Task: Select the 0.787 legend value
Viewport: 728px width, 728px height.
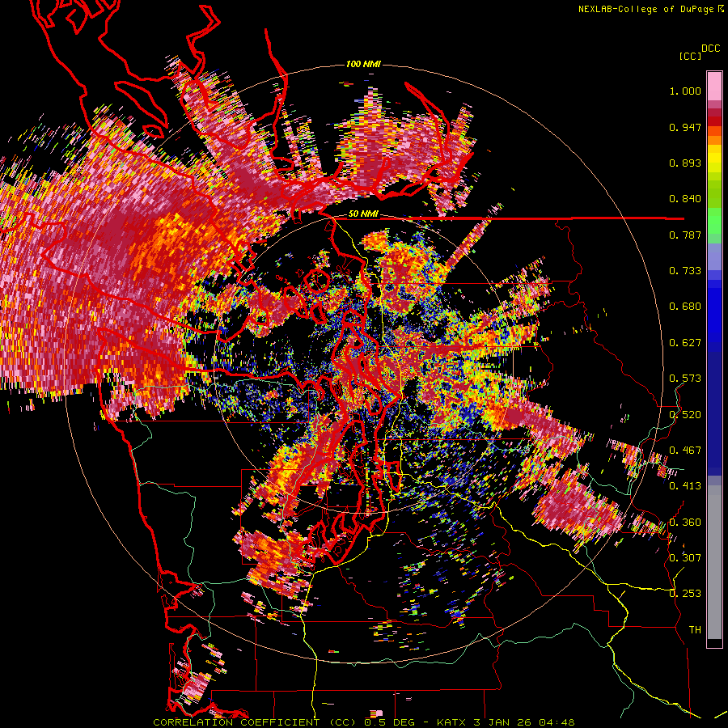Action: [x=685, y=235]
